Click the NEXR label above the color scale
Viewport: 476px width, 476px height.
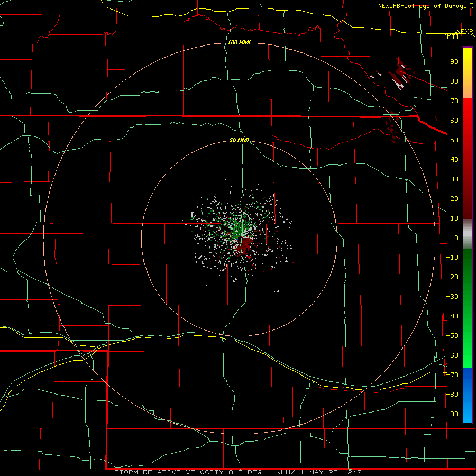(464, 32)
